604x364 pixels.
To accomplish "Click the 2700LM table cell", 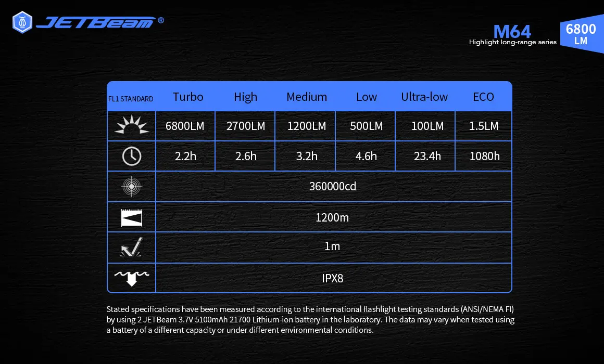I will [246, 126].
